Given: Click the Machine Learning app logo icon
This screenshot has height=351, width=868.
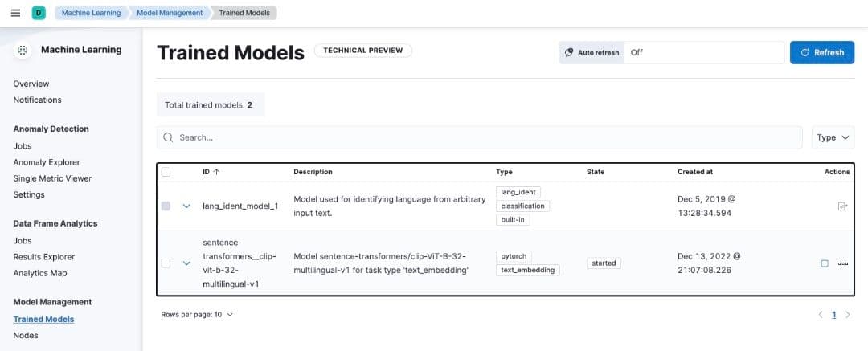Looking at the screenshot, I should (23, 50).
